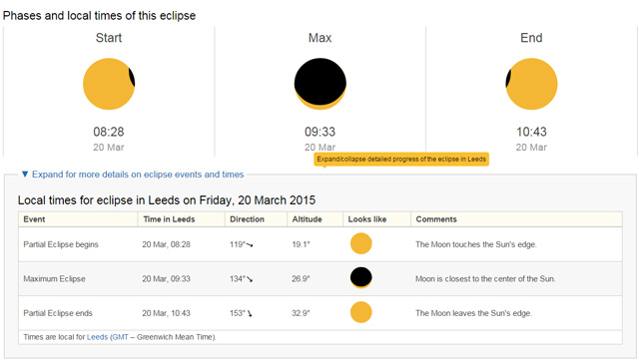Open the GMT time zone link
639x364 pixels.
(x=120, y=337)
